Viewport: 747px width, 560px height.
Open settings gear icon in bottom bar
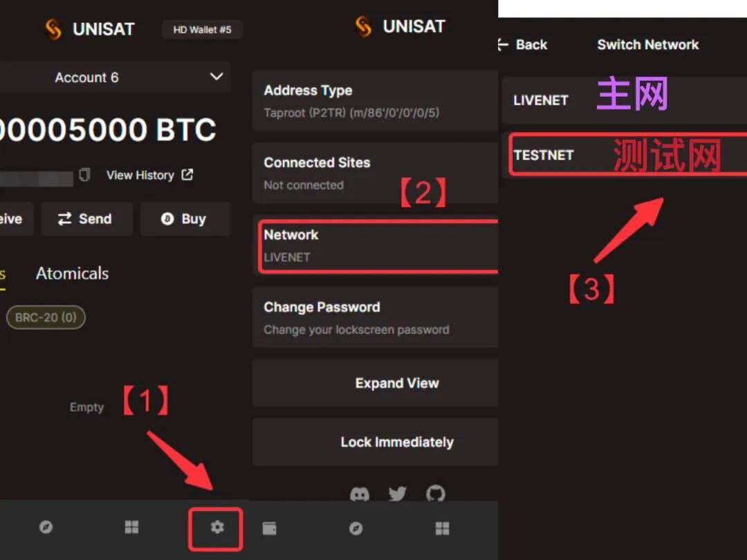click(217, 527)
